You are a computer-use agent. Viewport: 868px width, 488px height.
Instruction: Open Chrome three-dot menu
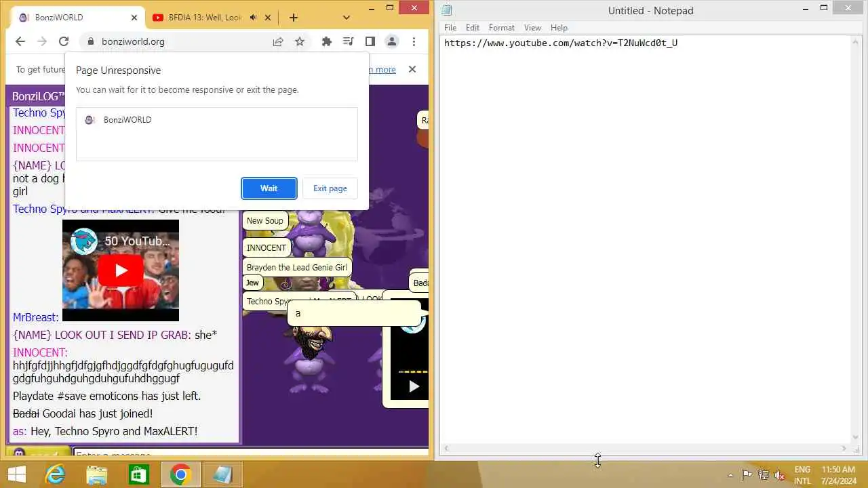(413, 41)
